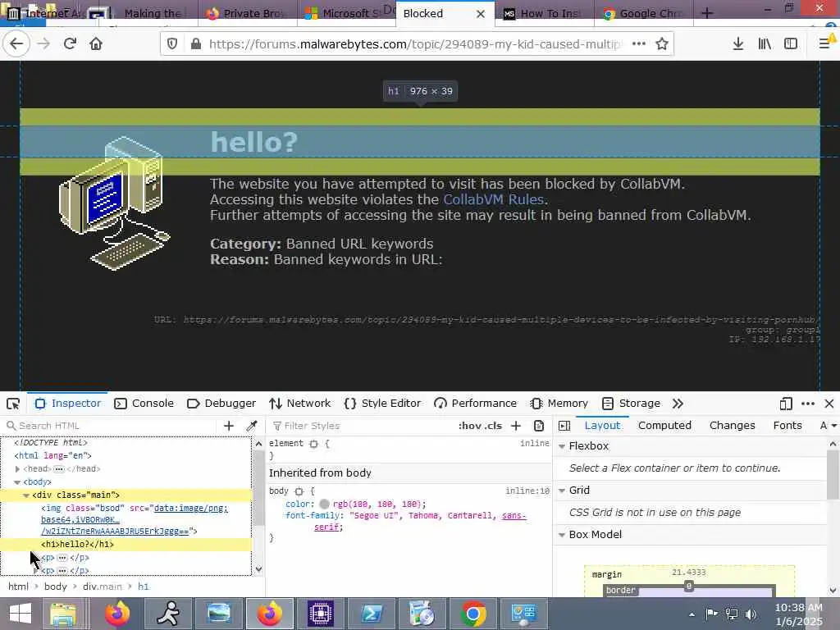Open the Console panel

click(x=144, y=404)
